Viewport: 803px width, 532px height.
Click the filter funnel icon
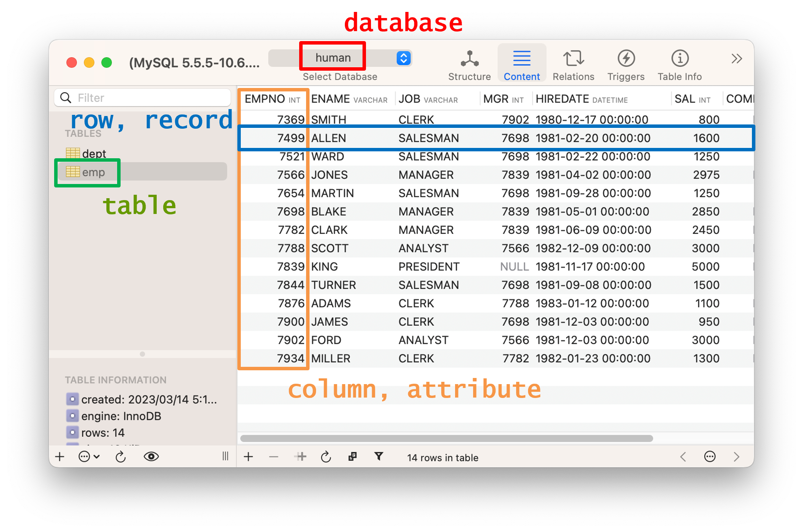379,456
